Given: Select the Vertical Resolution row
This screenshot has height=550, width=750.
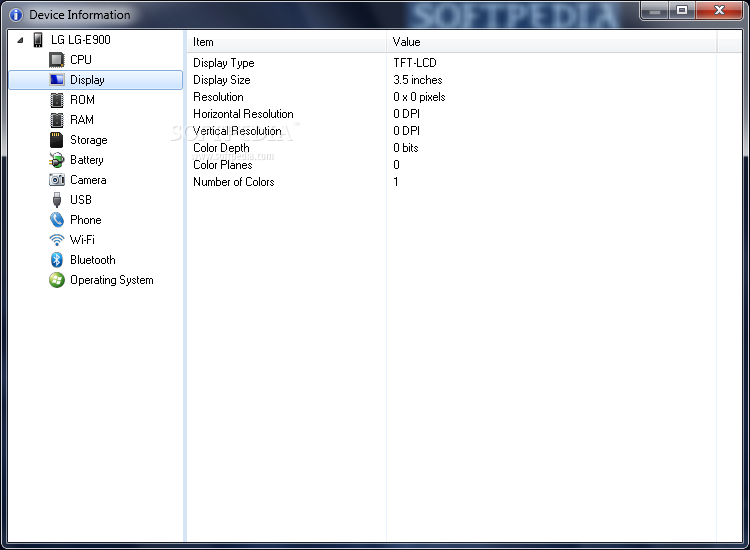Looking at the screenshot, I should pos(452,131).
